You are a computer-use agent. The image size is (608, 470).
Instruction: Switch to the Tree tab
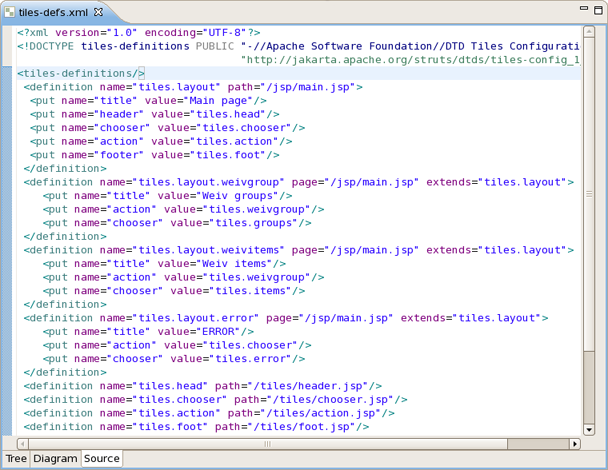(x=16, y=458)
